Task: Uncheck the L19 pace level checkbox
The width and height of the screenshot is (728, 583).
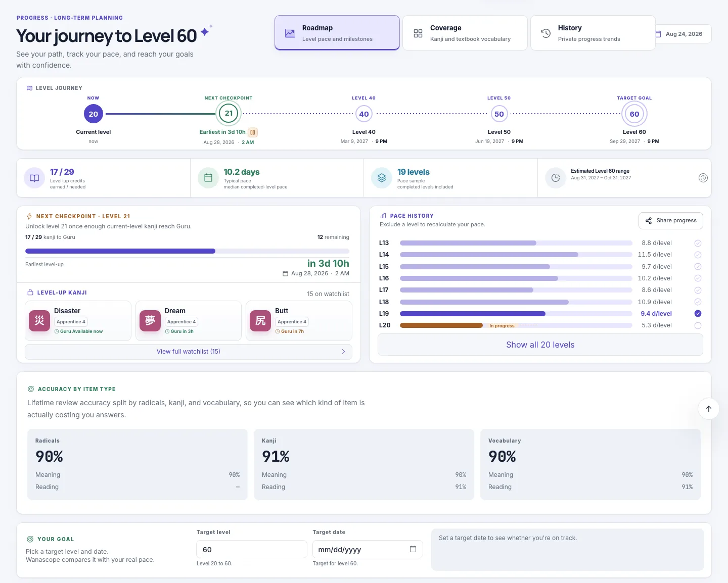Action: click(698, 314)
